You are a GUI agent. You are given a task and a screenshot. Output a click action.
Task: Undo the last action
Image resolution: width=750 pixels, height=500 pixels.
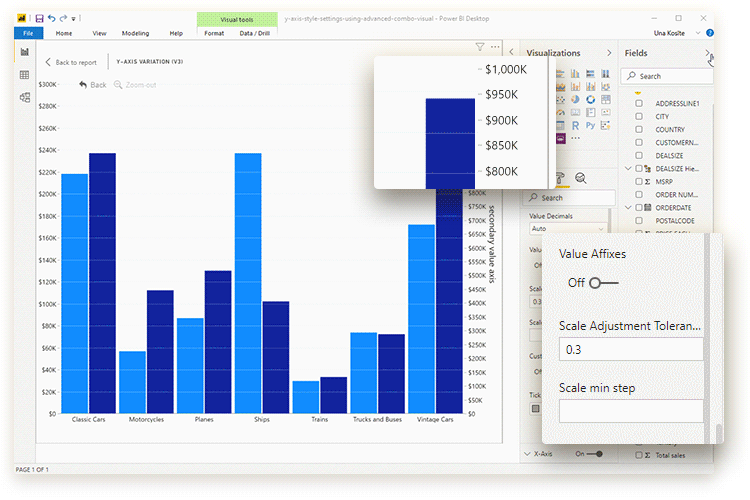click(52, 19)
